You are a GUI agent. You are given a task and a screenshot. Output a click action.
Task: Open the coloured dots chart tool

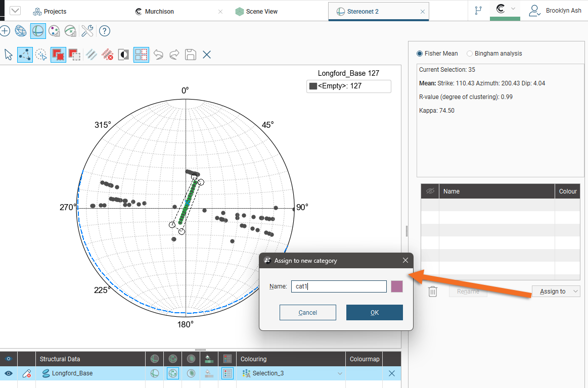(55, 31)
